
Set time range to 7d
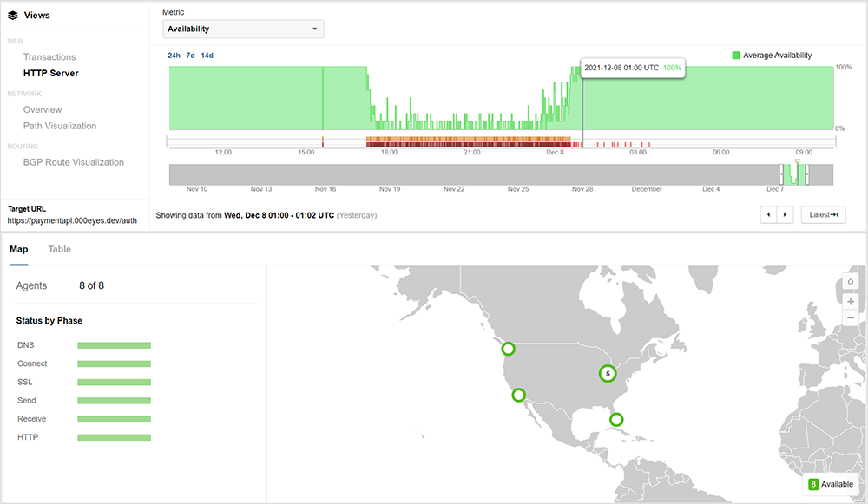point(190,56)
